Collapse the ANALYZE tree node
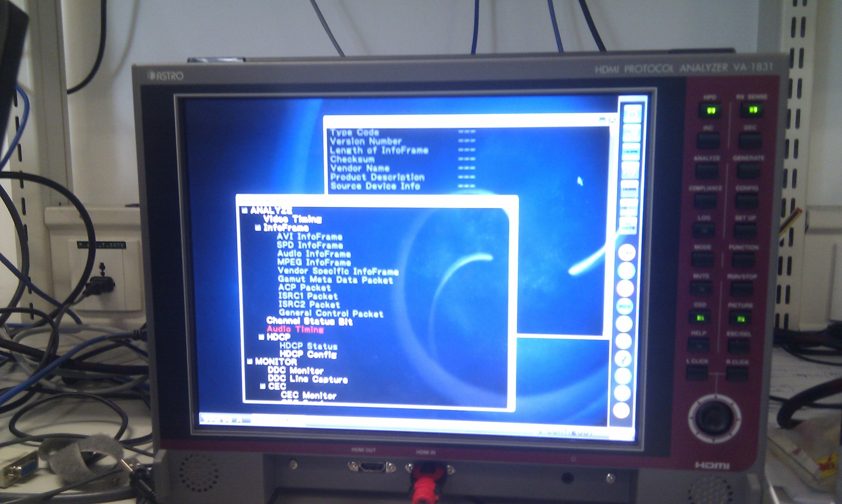Viewport: 842px width, 504px height. point(244,211)
